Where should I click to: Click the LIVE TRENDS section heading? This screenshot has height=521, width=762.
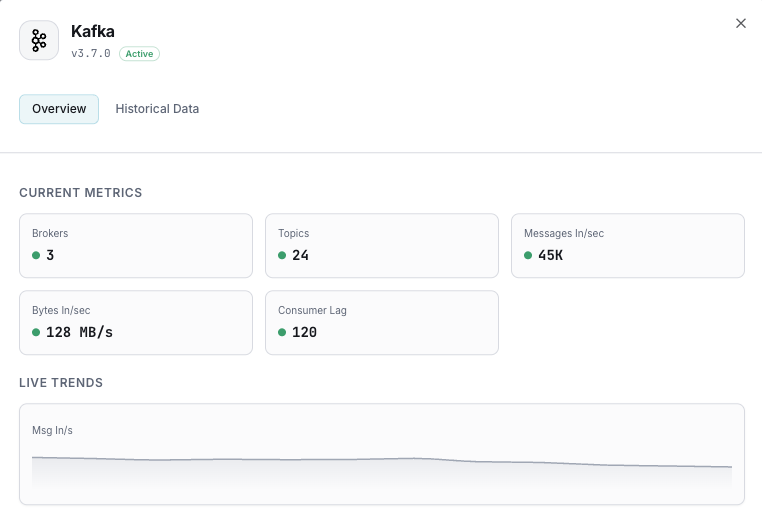(x=61, y=383)
